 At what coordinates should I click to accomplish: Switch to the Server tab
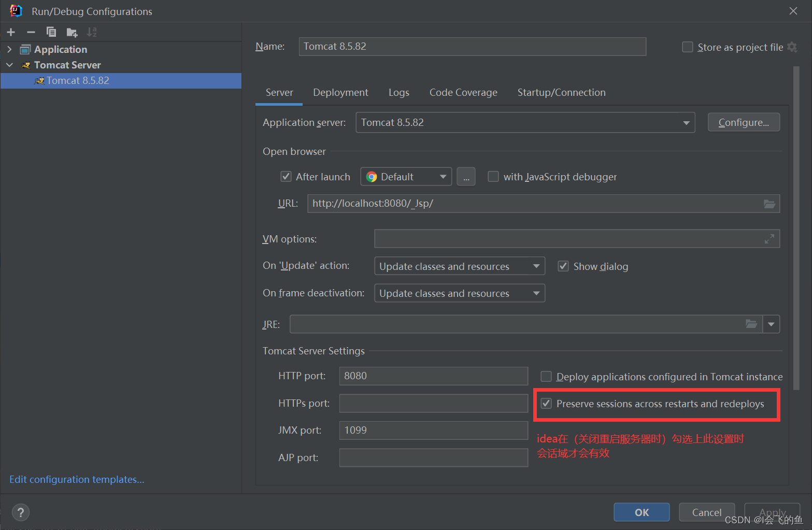[x=279, y=93]
